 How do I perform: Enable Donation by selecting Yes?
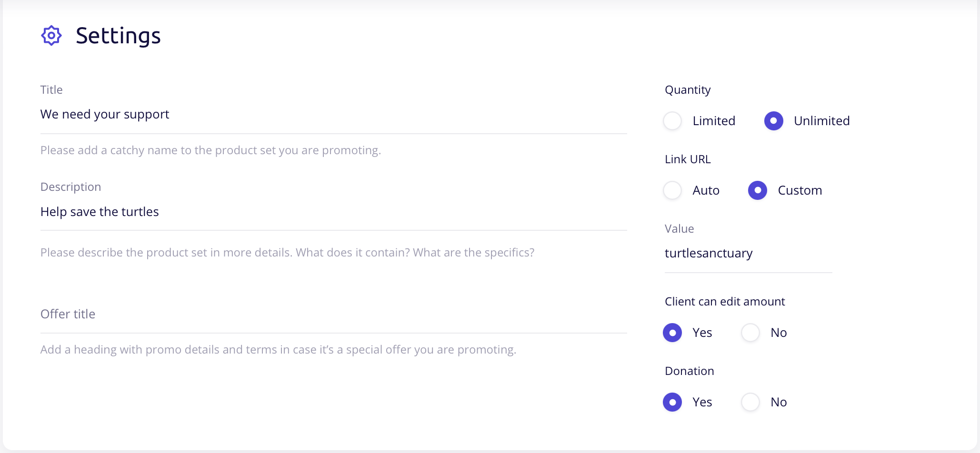point(672,402)
